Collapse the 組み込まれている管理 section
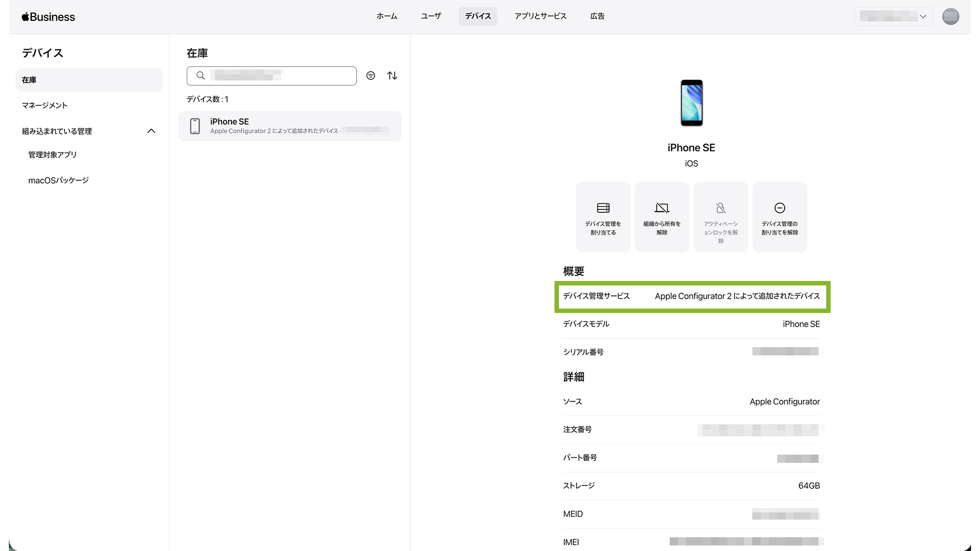Image resolution: width=980 pixels, height=551 pixels. (151, 131)
